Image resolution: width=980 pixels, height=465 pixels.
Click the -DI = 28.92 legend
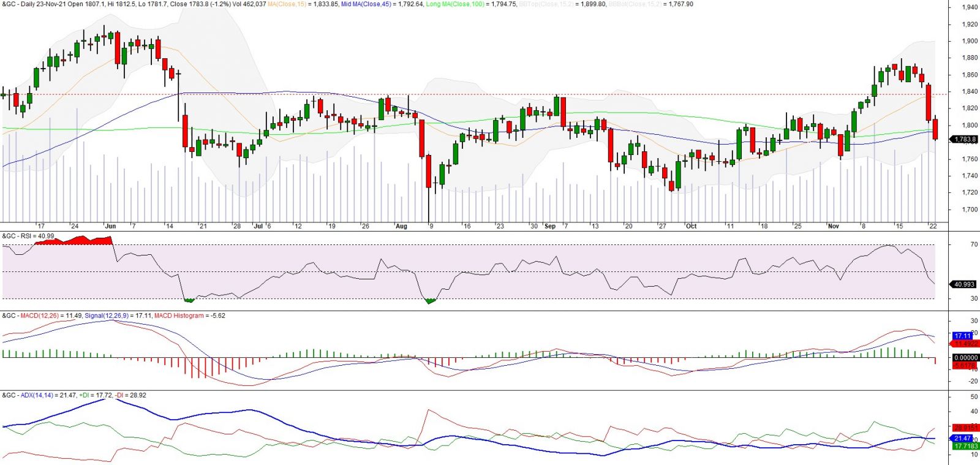(x=131, y=395)
